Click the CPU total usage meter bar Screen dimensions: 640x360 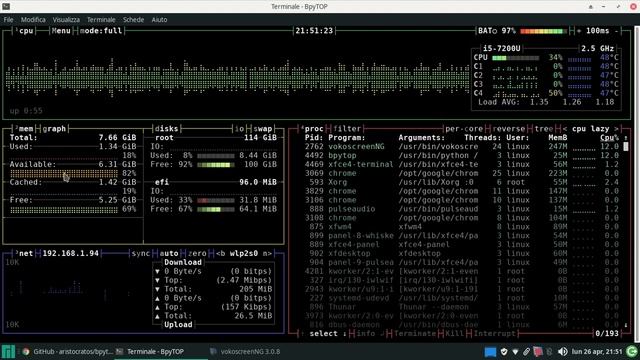coord(516,58)
